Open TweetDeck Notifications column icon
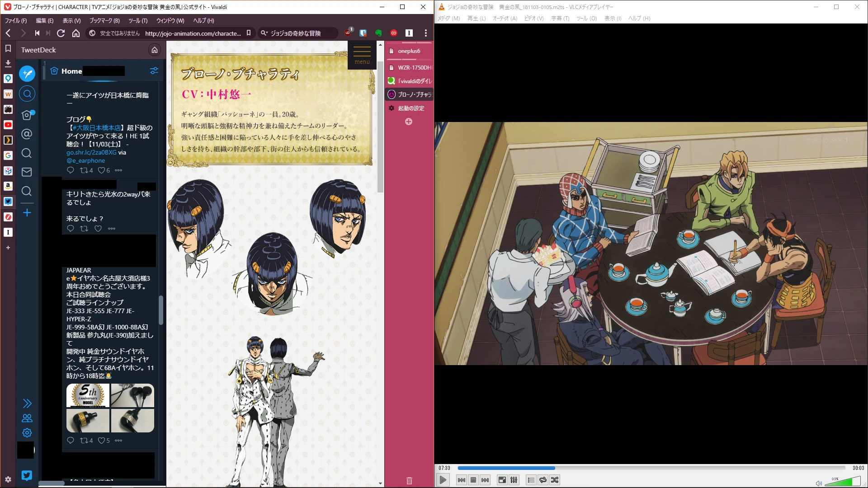 point(27,115)
